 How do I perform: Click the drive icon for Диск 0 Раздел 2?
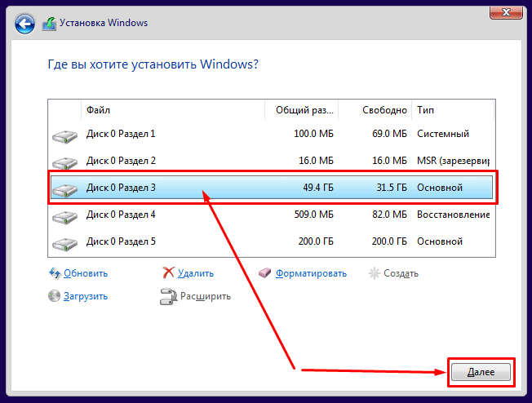(64, 163)
